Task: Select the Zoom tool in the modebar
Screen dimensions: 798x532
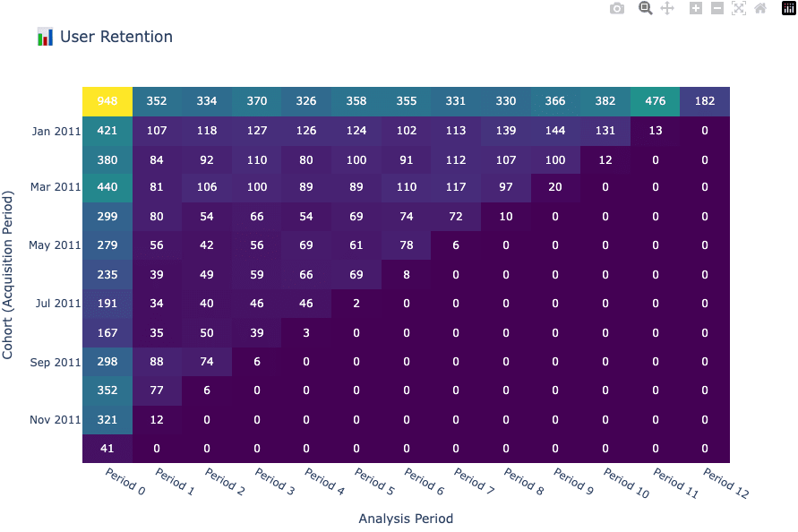Action: coord(645,8)
